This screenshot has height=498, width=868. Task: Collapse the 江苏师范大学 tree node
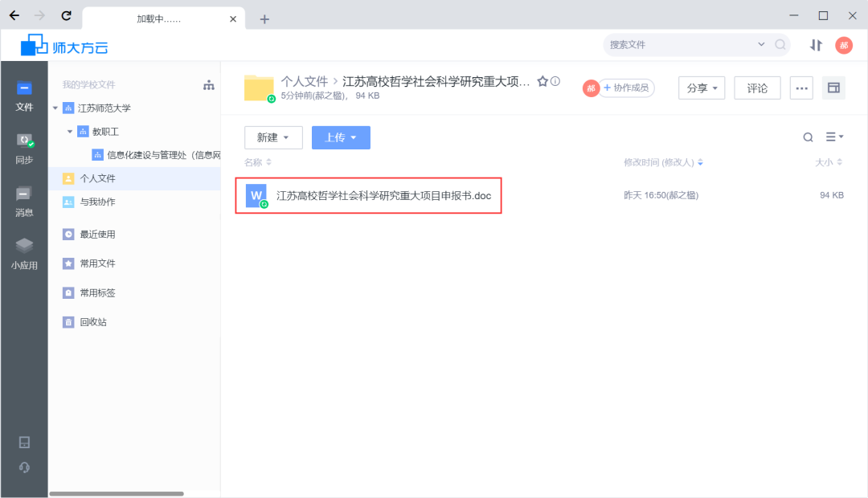point(56,107)
